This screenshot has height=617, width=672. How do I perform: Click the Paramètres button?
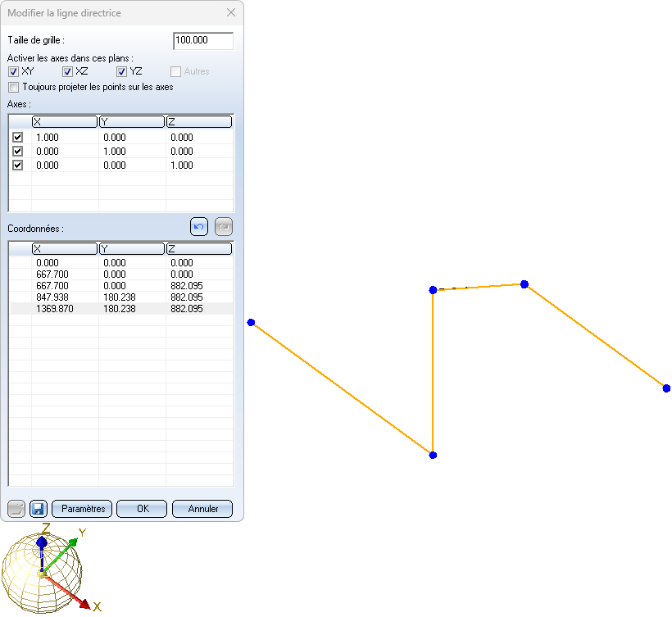coord(82,509)
